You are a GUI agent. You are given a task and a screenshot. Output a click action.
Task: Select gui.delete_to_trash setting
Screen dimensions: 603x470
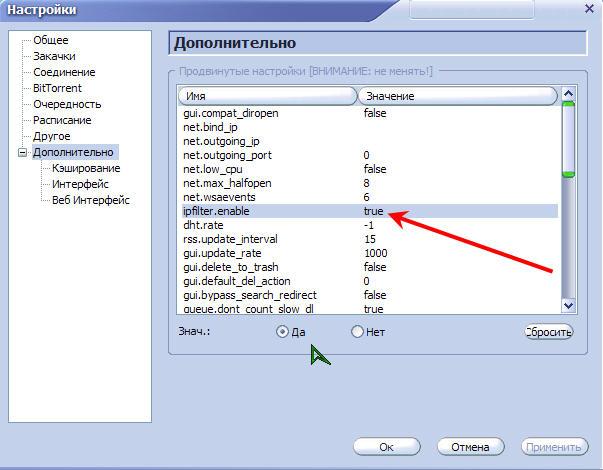click(370, 267)
